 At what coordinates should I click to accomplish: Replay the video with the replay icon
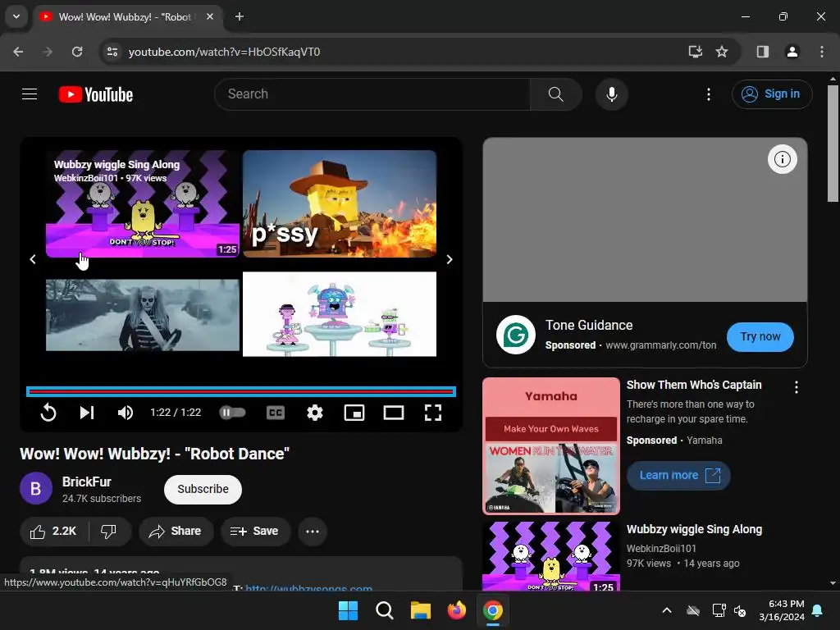(48, 413)
